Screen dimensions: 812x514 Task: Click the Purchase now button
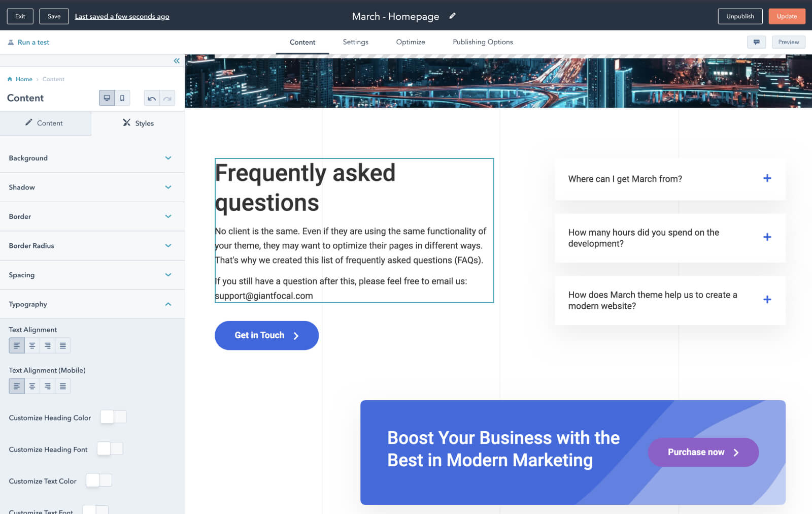coord(703,452)
